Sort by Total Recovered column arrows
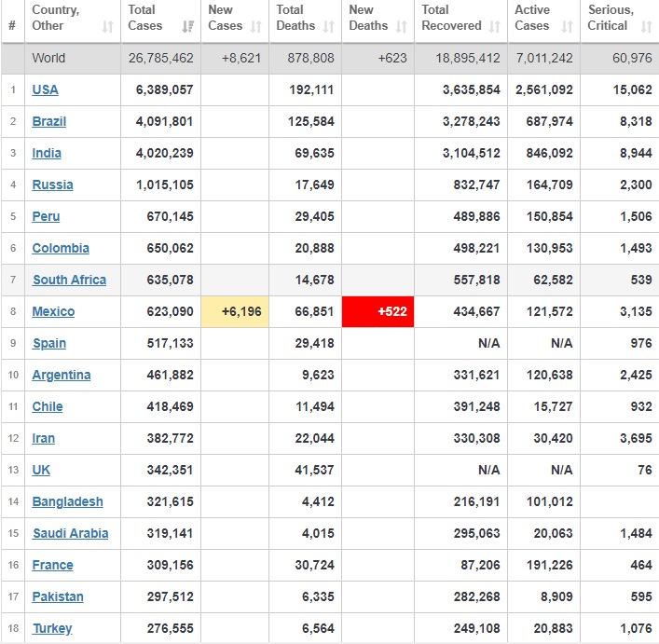659x644 pixels. tap(496, 26)
